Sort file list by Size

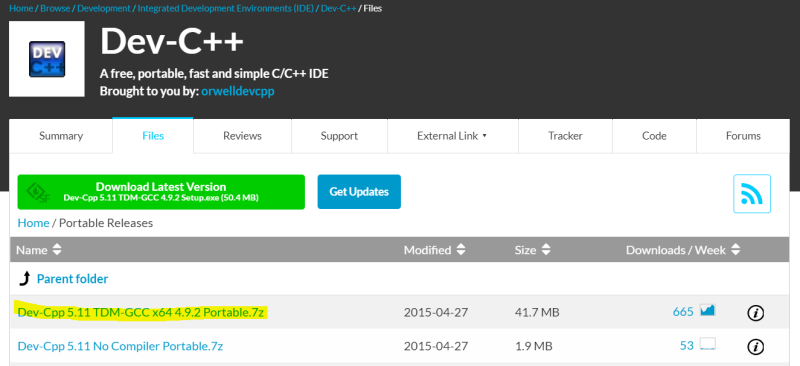pyautogui.click(x=533, y=250)
